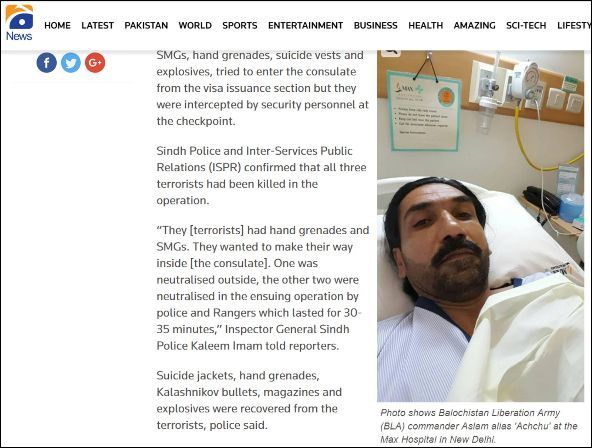The height and width of the screenshot is (448, 592).
Task: Click the photo caption about Aslam 'Achchu'
Action: point(479,426)
